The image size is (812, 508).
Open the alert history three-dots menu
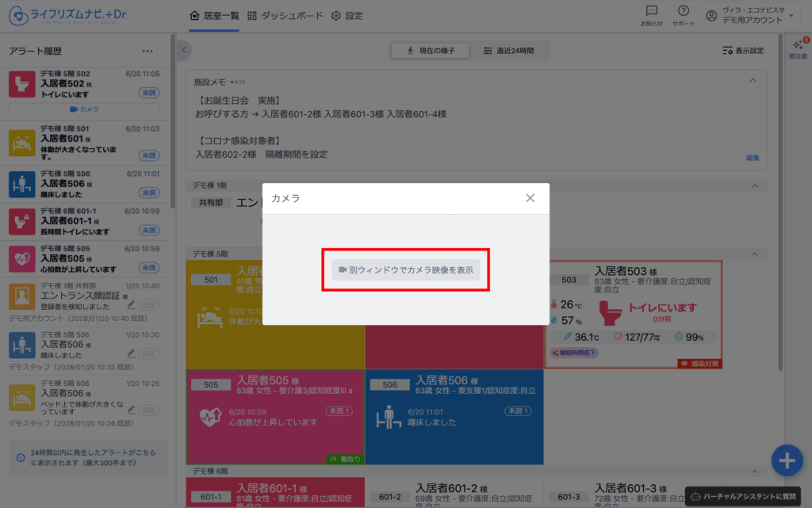point(147,52)
